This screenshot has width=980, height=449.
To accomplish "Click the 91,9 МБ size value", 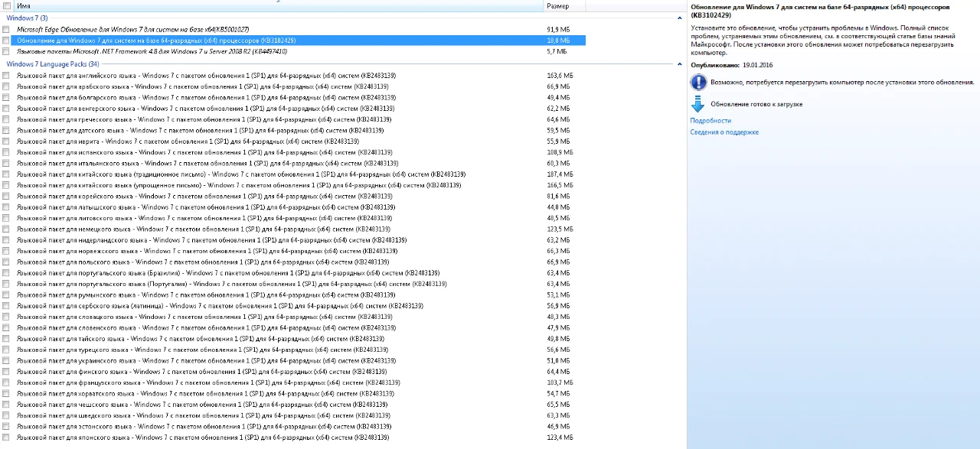I will click(560, 29).
